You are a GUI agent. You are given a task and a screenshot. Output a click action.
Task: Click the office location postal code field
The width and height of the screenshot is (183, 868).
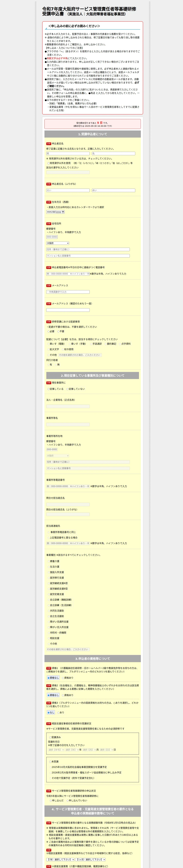52,449
